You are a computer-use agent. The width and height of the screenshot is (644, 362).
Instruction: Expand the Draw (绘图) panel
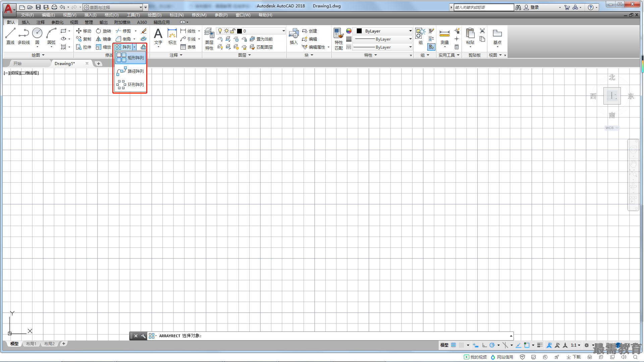(x=38, y=55)
